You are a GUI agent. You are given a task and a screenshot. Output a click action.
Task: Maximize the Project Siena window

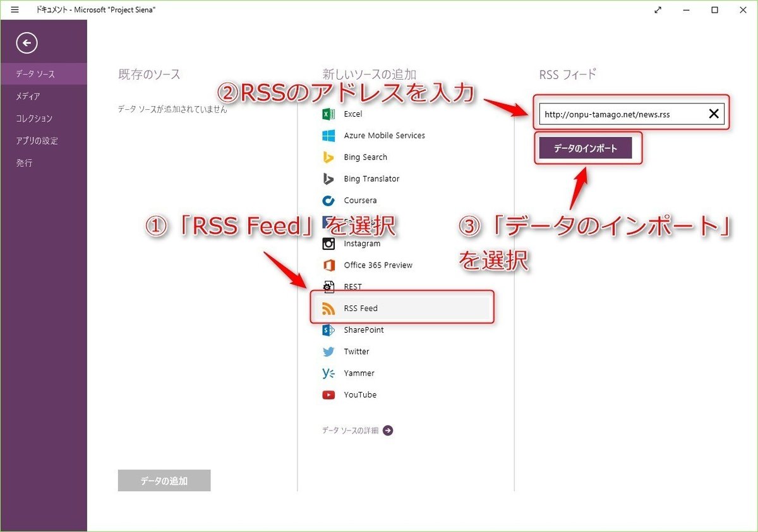(x=714, y=9)
